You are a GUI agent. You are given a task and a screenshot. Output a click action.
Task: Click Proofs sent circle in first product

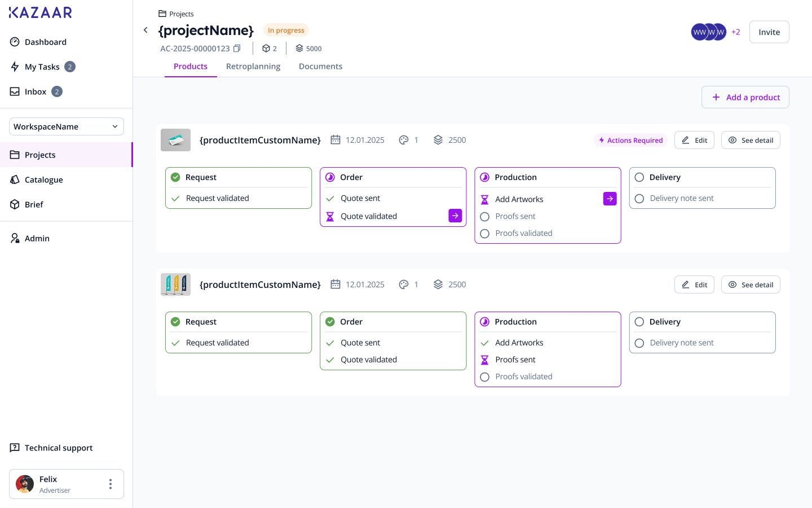[484, 217]
